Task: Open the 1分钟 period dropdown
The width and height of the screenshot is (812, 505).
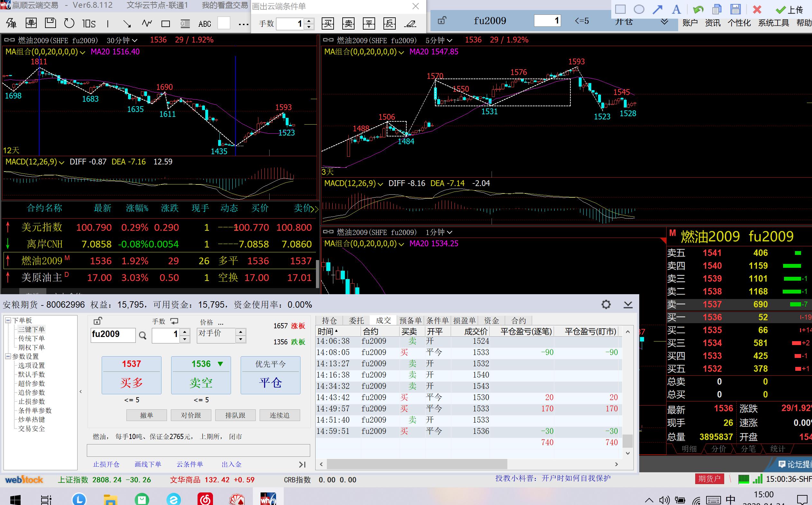Action: coord(438,232)
